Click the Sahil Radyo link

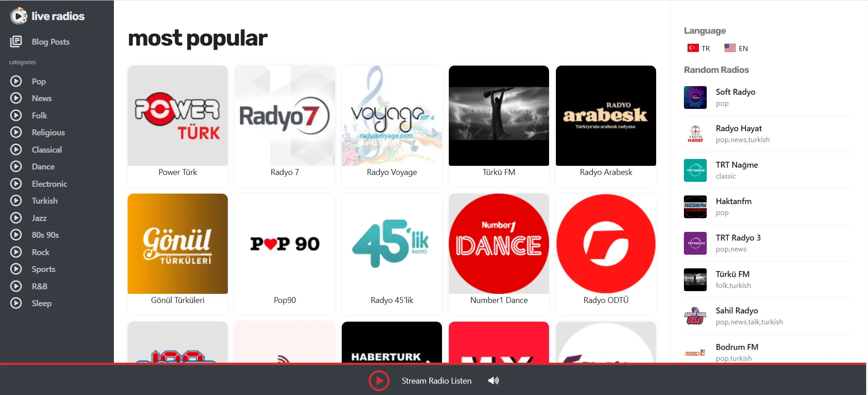click(x=736, y=311)
